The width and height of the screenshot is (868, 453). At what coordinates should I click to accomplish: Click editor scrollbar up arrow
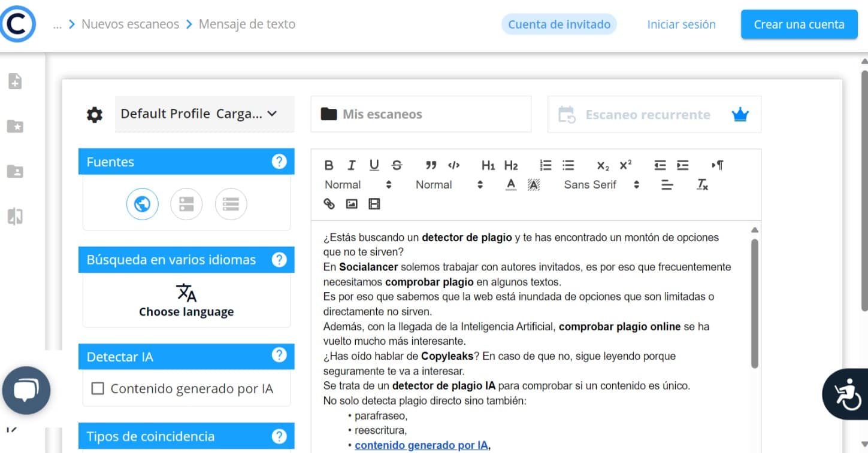click(x=755, y=230)
